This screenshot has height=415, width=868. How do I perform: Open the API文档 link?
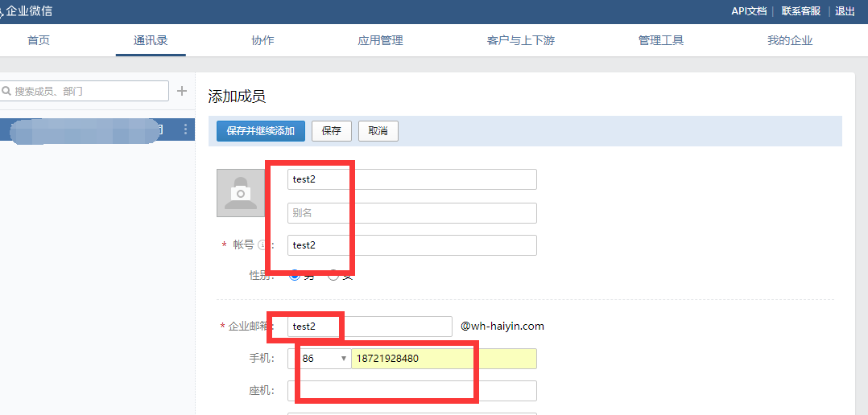[x=750, y=11]
